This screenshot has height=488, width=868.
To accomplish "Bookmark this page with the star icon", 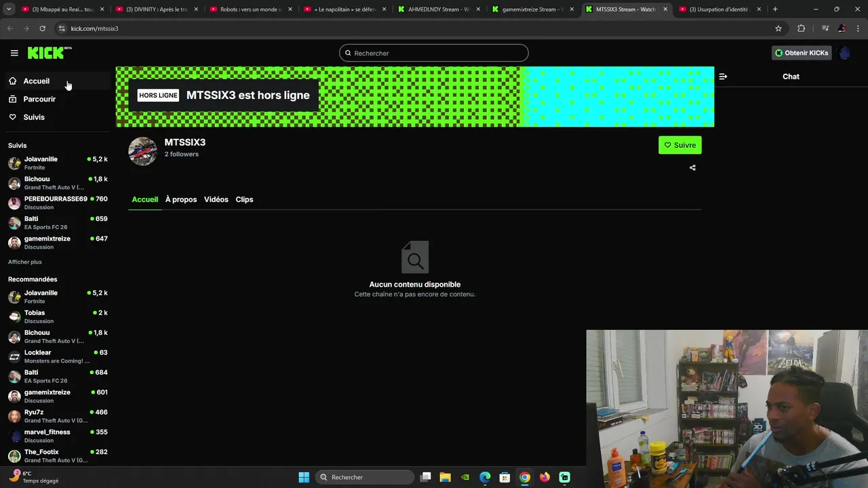I will coord(778,28).
